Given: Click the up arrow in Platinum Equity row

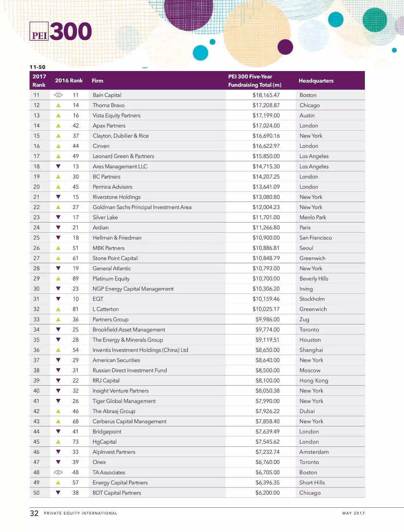Looking at the screenshot, I should [x=58, y=279].
